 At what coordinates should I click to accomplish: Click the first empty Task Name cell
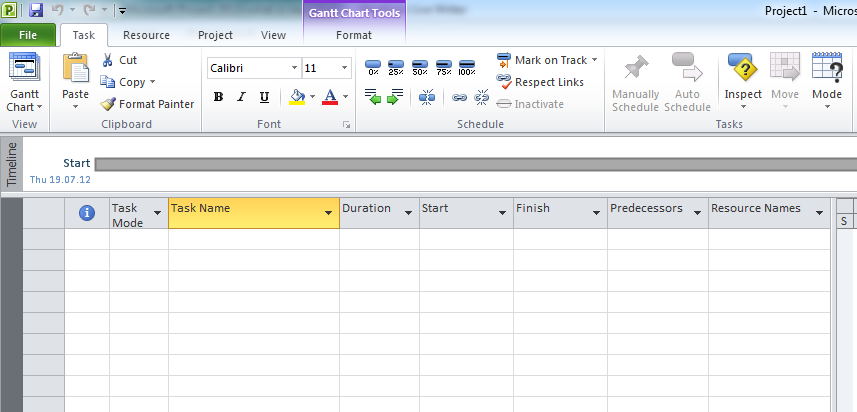253,240
